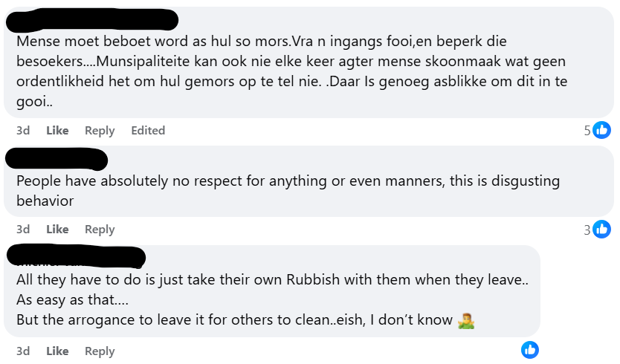Like the 'take their own Rubbish' comment
This screenshot has height=364, width=620.
(x=57, y=351)
